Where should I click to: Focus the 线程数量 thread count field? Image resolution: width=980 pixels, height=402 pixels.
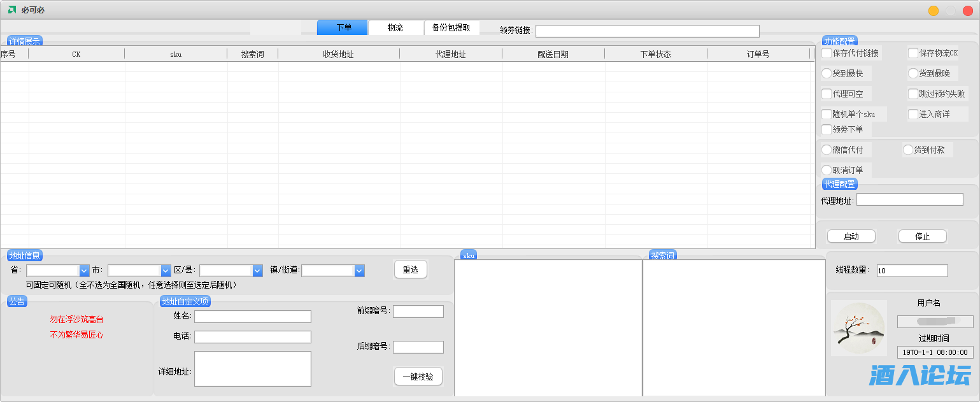tap(912, 271)
